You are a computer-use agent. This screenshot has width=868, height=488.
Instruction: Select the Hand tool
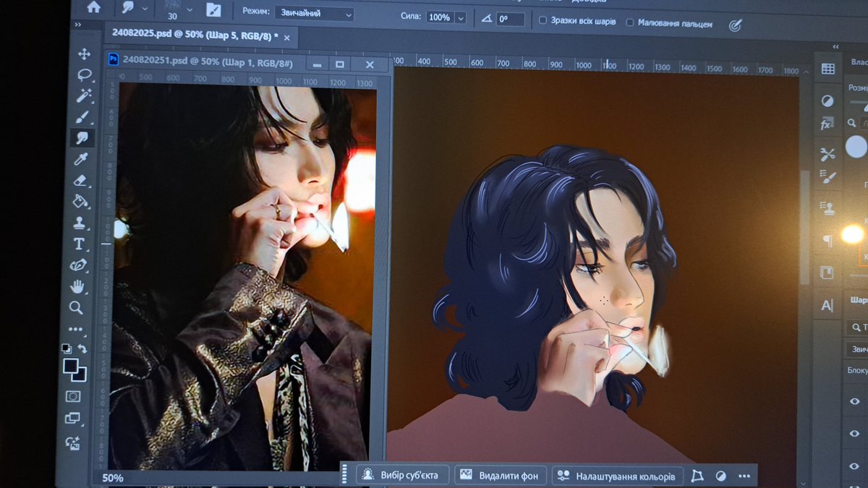point(77,286)
